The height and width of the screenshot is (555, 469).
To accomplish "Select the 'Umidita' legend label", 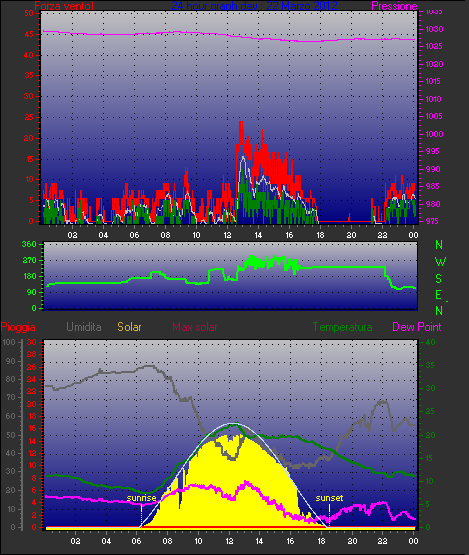I will (84, 327).
